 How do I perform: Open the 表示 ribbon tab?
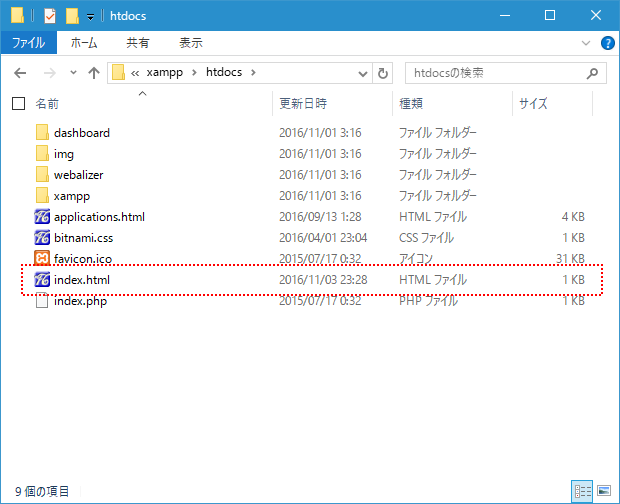tap(191, 43)
